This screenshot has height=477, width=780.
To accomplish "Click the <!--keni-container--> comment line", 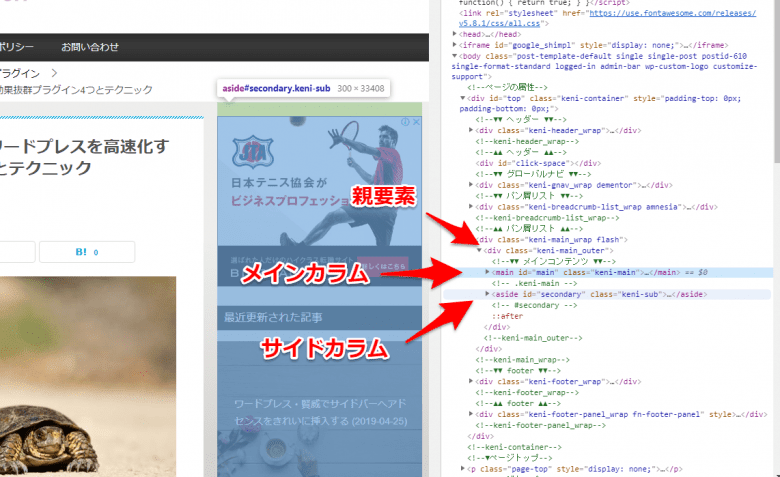I will [x=514, y=447].
